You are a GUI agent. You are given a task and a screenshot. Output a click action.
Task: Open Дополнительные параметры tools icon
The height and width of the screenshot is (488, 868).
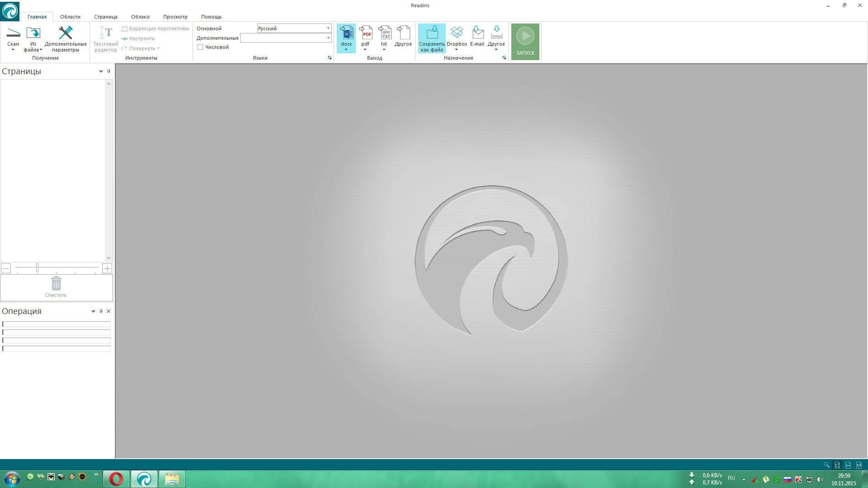[66, 33]
